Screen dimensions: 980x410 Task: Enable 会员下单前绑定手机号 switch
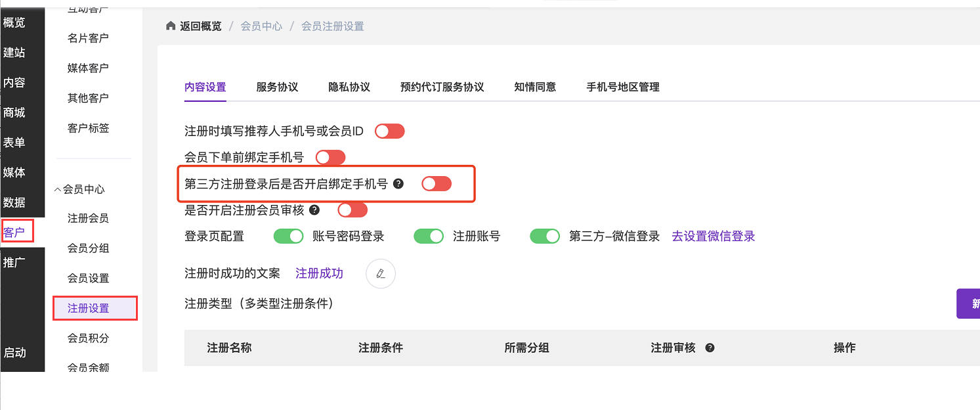tap(330, 158)
